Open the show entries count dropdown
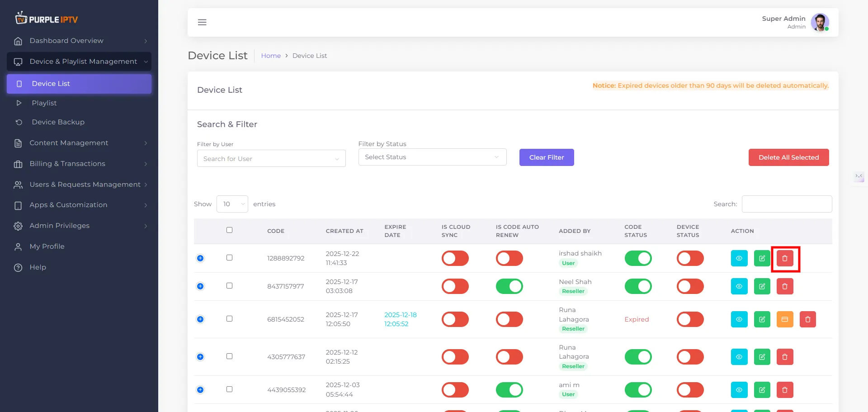The height and width of the screenshot is (412, 868). coord(232,204)
